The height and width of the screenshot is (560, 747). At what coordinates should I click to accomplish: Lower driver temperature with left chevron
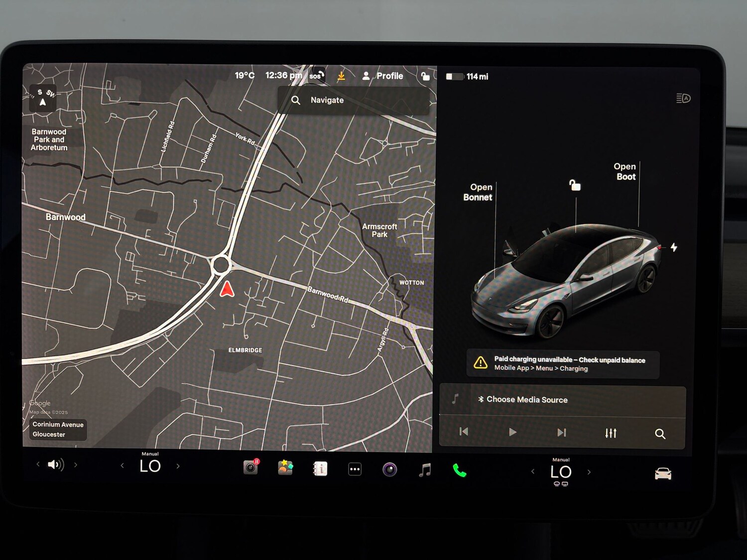click(x=123, y=466)
